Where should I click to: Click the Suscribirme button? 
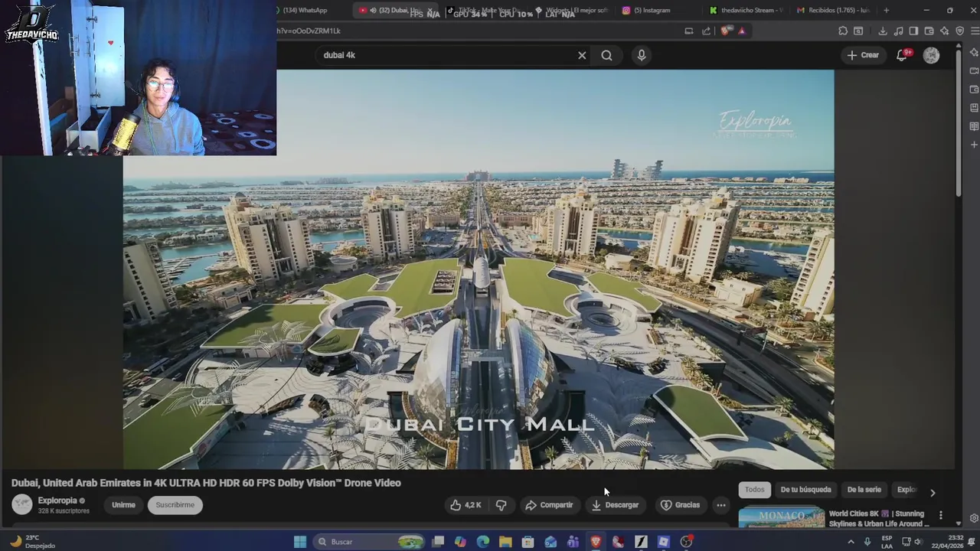click(x=175, y=505)
